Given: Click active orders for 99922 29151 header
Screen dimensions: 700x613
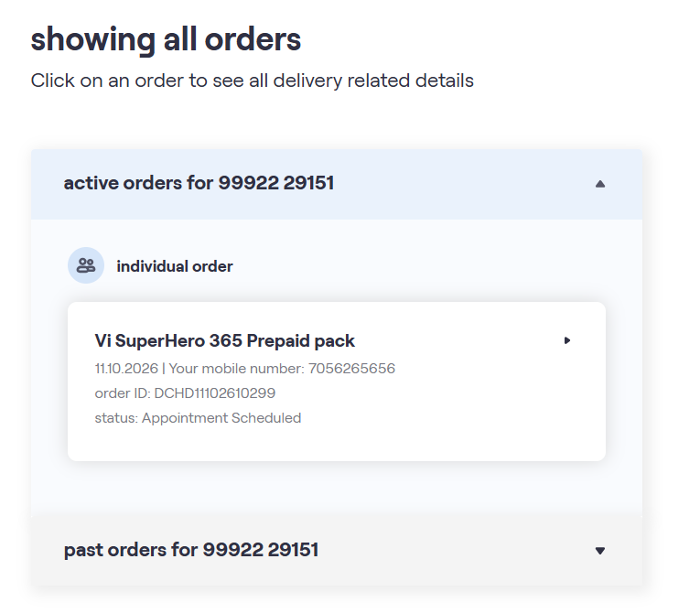Looking at the screenshot, I should coord(337,185).
